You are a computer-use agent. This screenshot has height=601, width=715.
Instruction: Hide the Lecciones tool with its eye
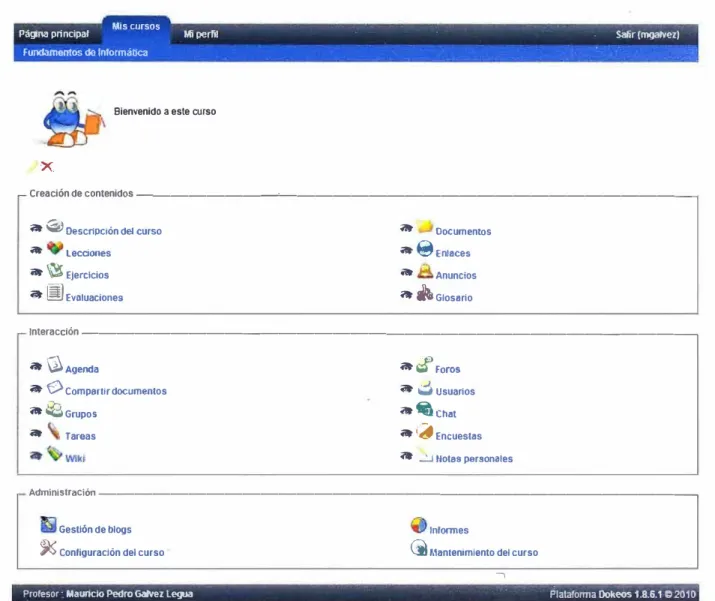36,250
